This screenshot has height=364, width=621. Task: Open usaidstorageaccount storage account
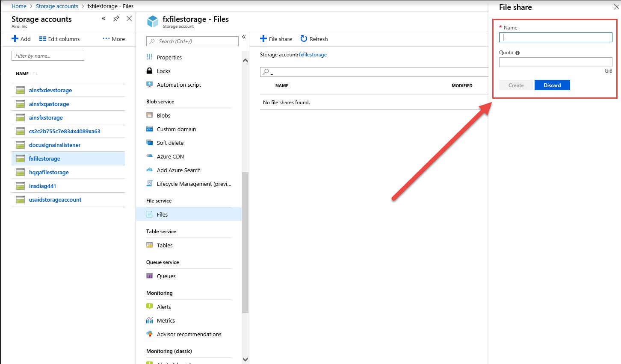(55, 200)
